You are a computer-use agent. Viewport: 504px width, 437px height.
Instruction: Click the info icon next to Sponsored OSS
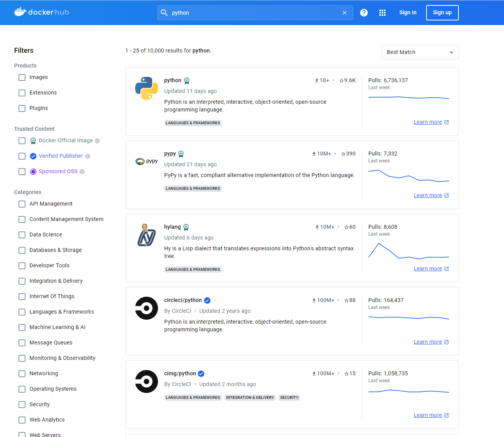click(x=82, y=172)
